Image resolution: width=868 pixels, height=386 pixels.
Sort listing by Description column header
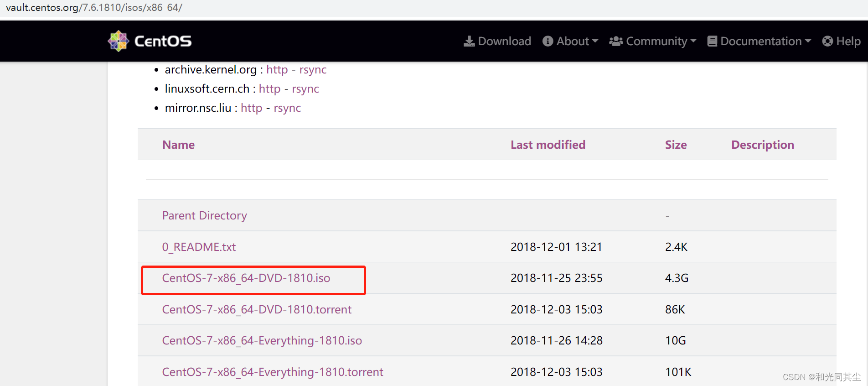pyautogui.click(x=763, y=145)
